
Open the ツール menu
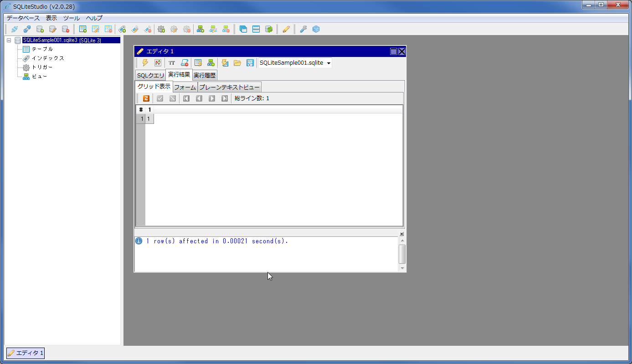72,18
